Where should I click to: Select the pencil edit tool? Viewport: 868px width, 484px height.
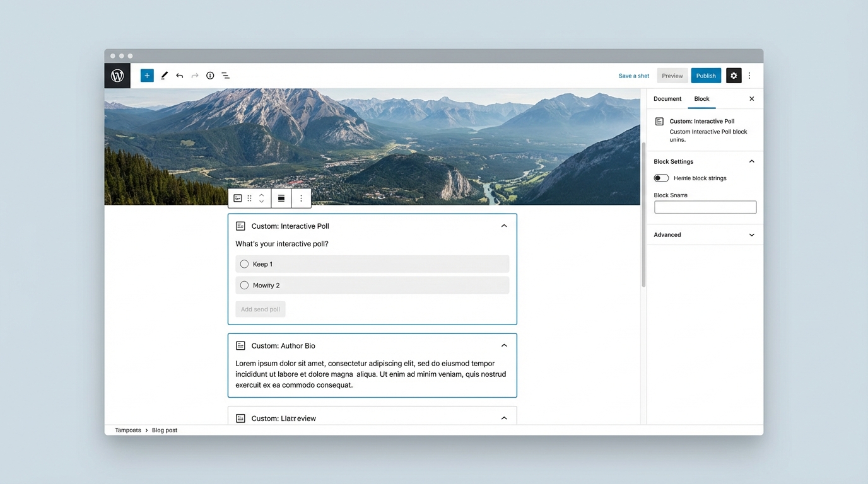[164, 76]
